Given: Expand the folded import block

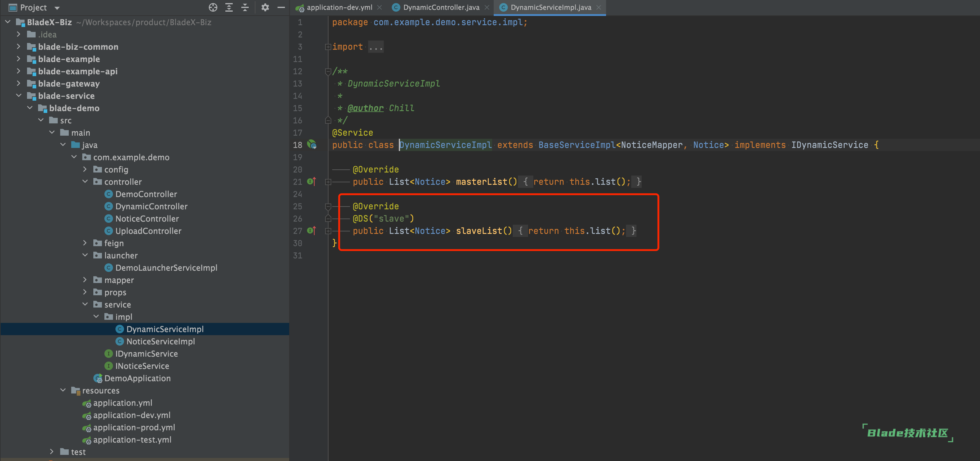Looking at the screenshot, I should click(x=328, y=47).
